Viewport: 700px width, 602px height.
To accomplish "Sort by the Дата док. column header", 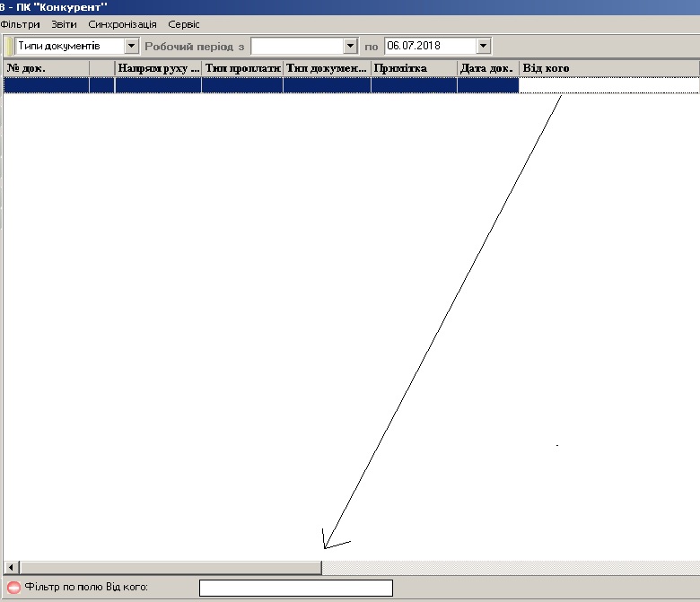I will pyautogui.click(x=487, y=68).
